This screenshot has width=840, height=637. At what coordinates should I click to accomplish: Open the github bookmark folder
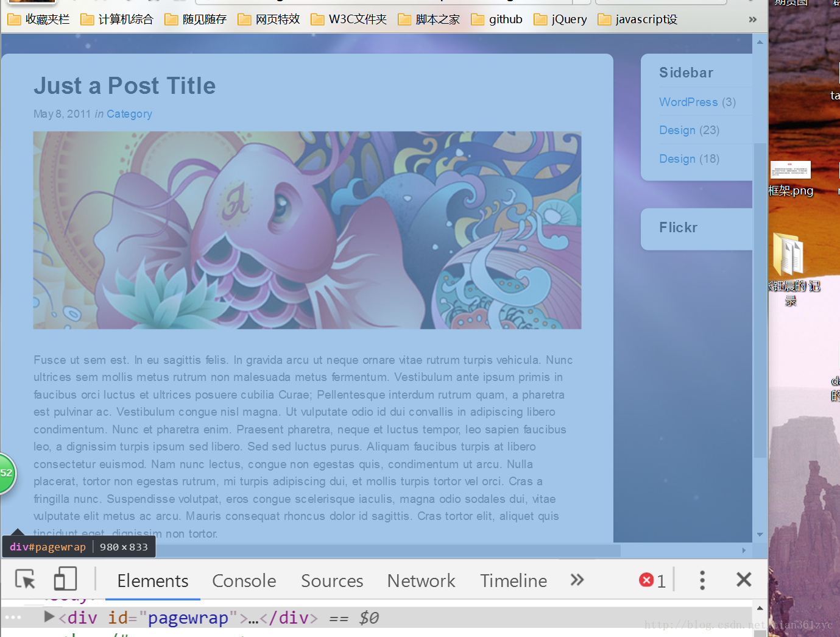[x=497, y=20]
